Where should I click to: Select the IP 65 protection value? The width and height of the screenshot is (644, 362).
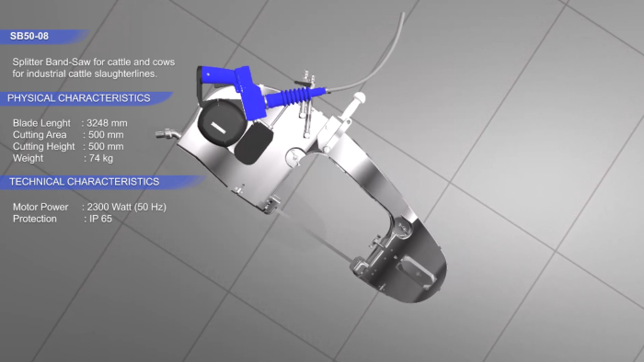click(100, 219)
